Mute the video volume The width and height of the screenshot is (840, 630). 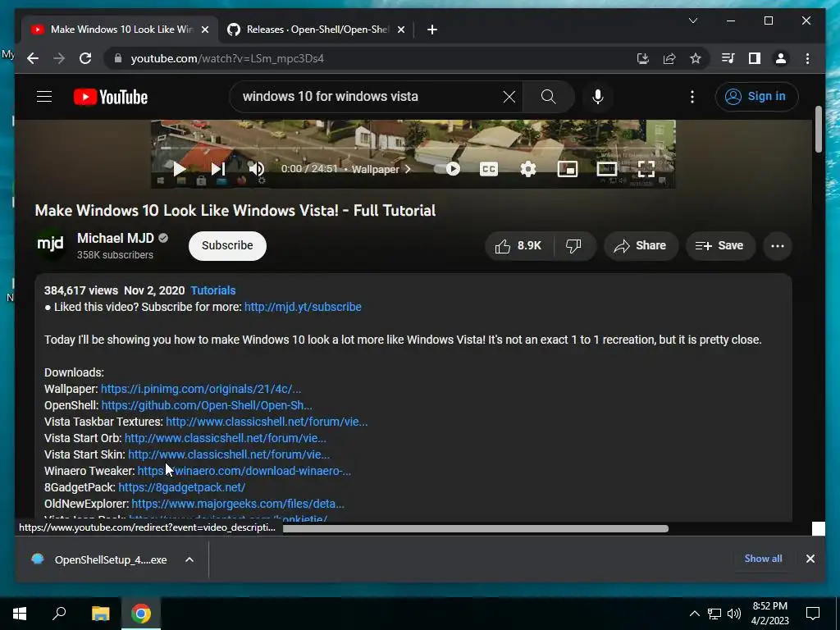pyautogui.click(x=257, y=169)
